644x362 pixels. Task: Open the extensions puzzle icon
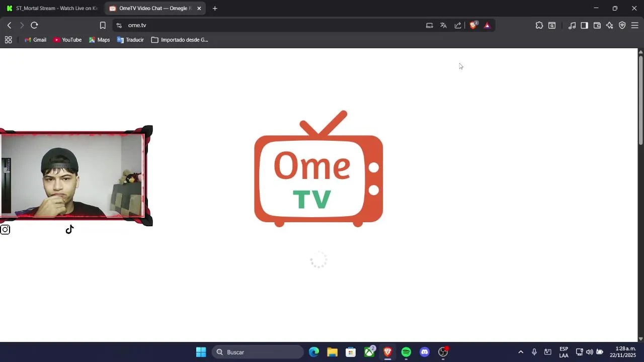[539, 25]
